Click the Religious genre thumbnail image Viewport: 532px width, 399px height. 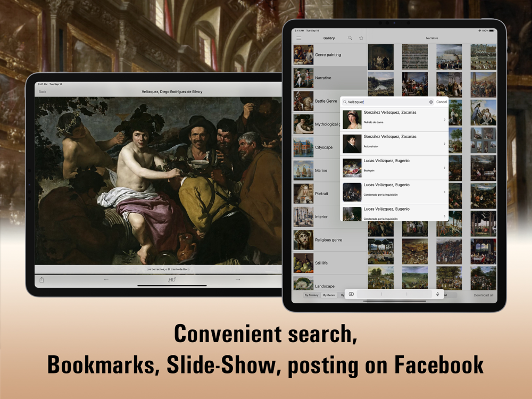coord(303,240)
